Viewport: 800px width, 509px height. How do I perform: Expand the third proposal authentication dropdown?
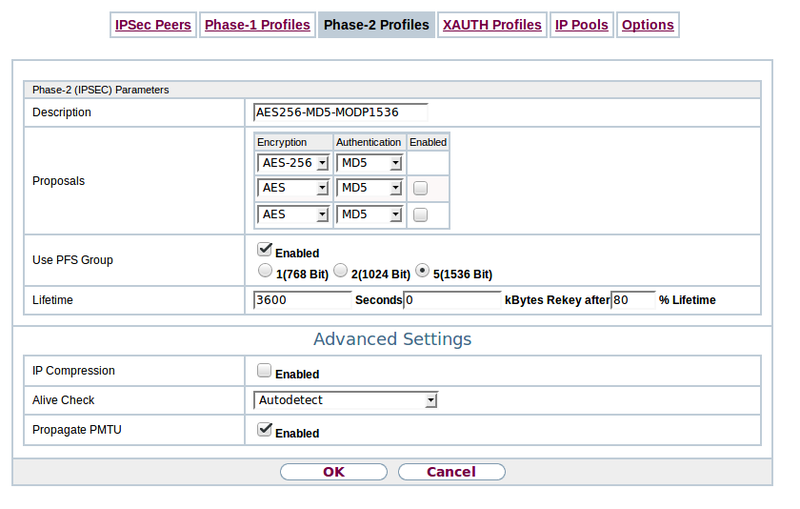tap(369, 214)
